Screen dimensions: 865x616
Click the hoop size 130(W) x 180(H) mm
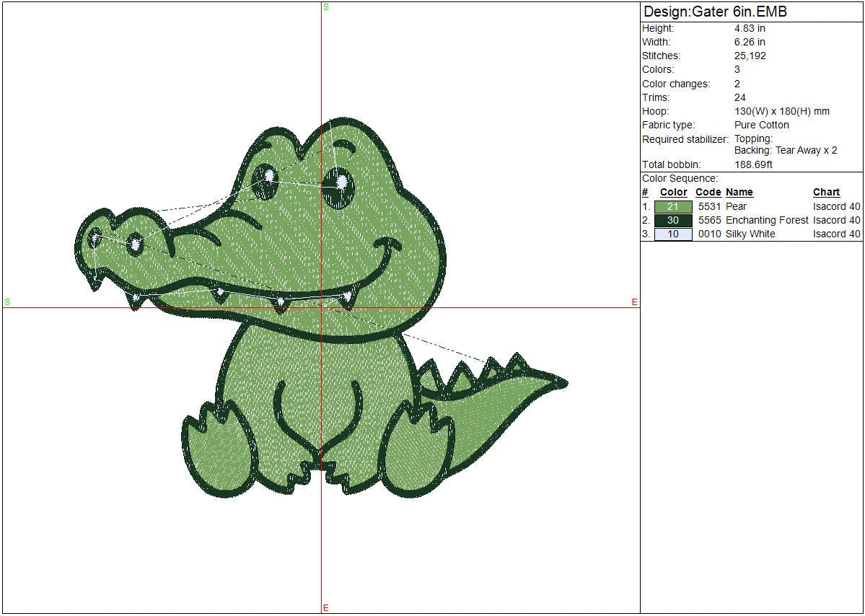[781, 111]
